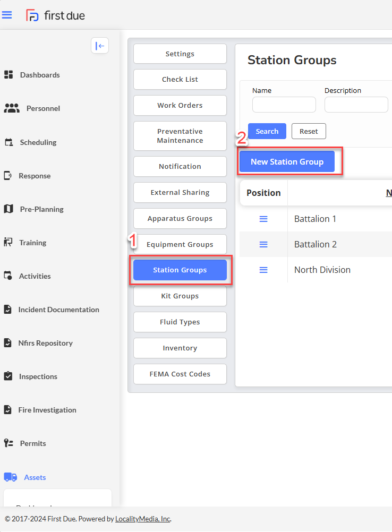392x532 pixels.
Task: Click the Personnel people icon
Action: coord(11,108)
